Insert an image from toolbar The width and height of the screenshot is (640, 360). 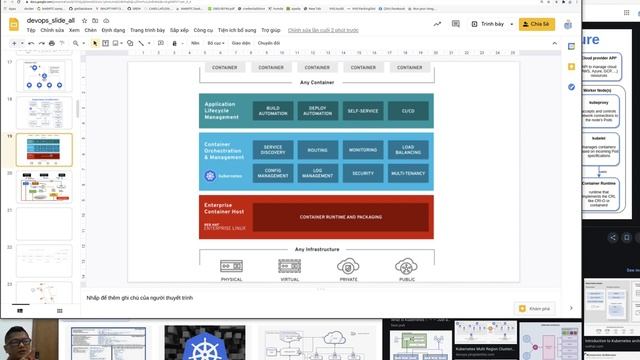(x=116, y=43)
